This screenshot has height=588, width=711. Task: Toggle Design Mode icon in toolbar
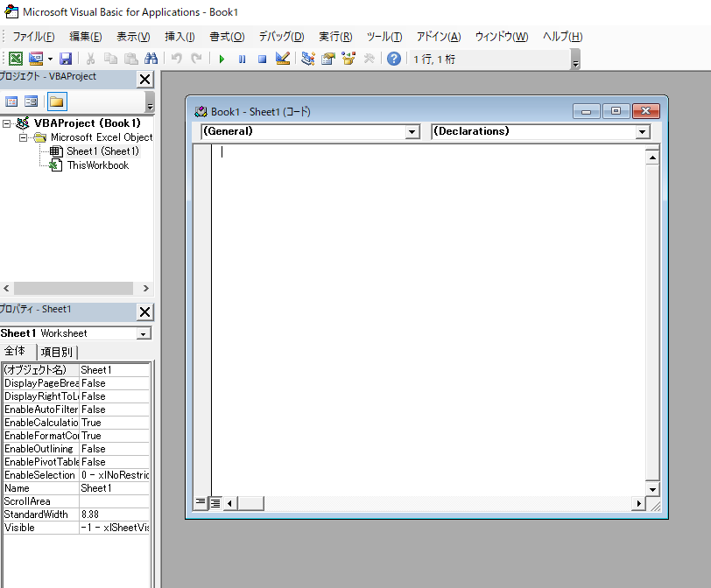pyautogui.click(x=282, y=59)
